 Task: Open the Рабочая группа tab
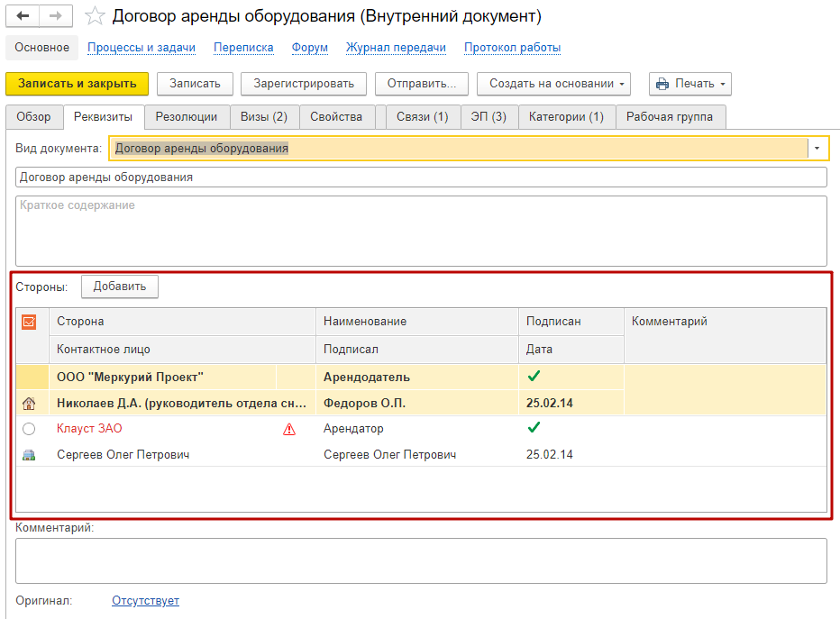pos(670,117)
